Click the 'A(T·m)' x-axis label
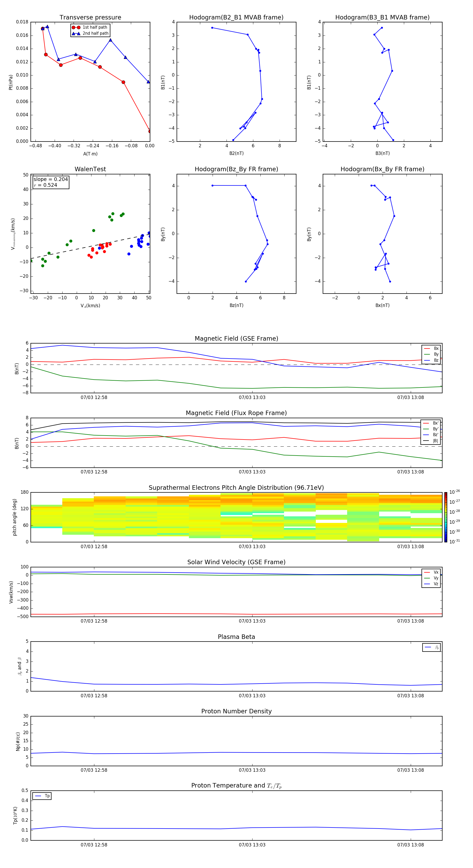The width and height of the screenshot is (473, 868). point(90,154)
